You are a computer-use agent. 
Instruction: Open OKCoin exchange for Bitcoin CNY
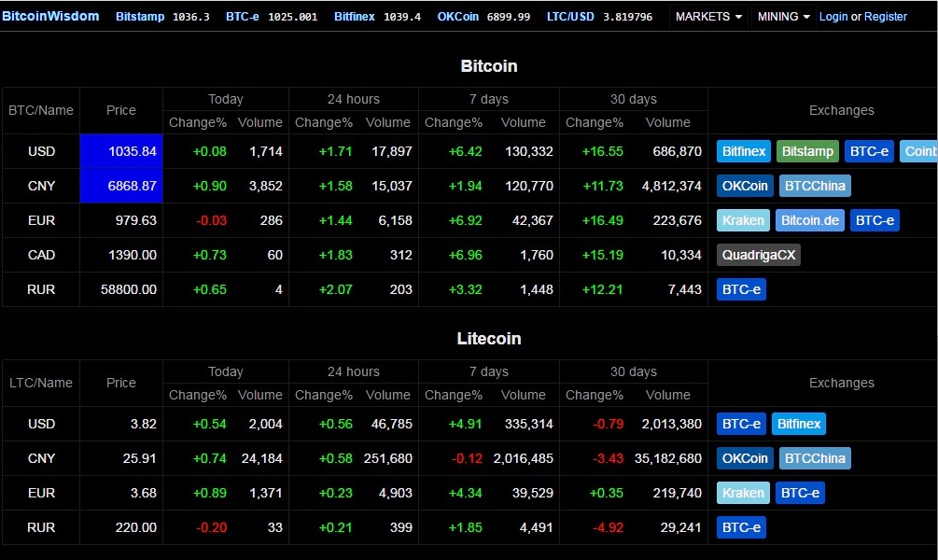[745, 186]
